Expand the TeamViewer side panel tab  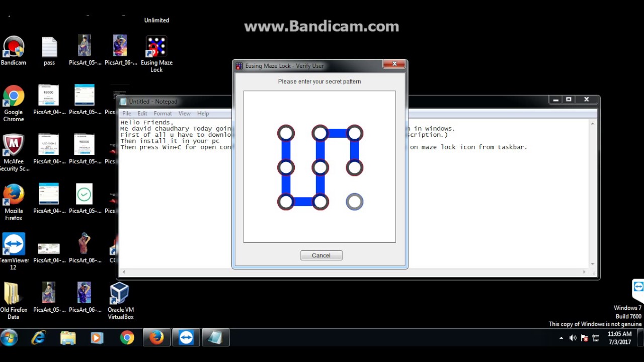[638, 291]
